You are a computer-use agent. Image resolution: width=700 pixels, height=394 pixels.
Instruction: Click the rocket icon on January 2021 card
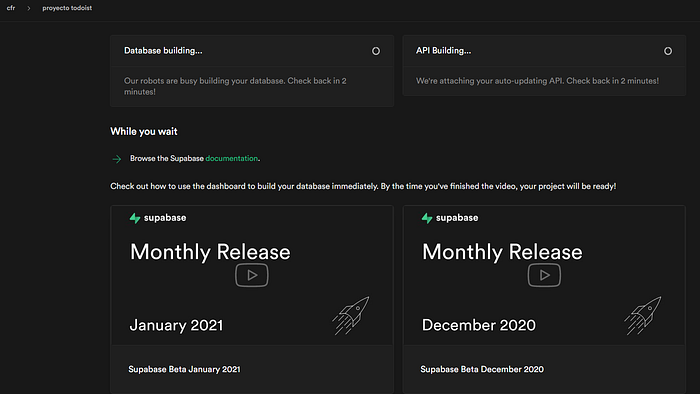tap(351, 315)
